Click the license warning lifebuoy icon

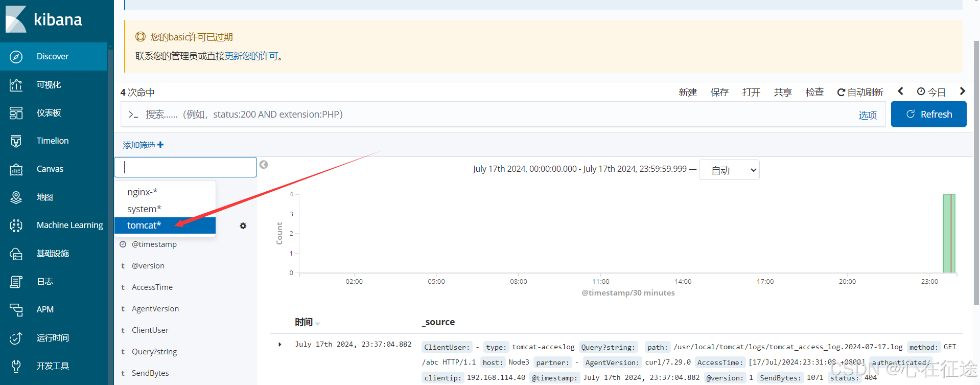141,37
